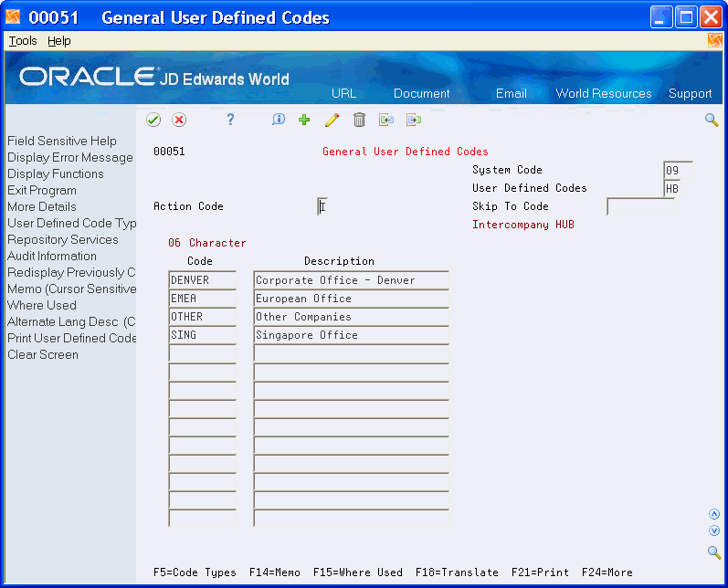This screenshot has height=588, width=728.
Task: Click the Action Code input field
Action: 322,206
